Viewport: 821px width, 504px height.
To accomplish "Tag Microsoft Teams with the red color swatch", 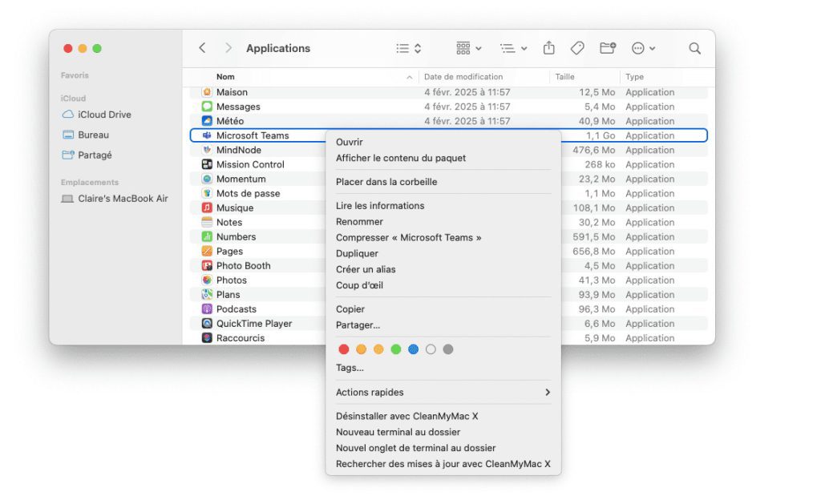I will [344, 349].
